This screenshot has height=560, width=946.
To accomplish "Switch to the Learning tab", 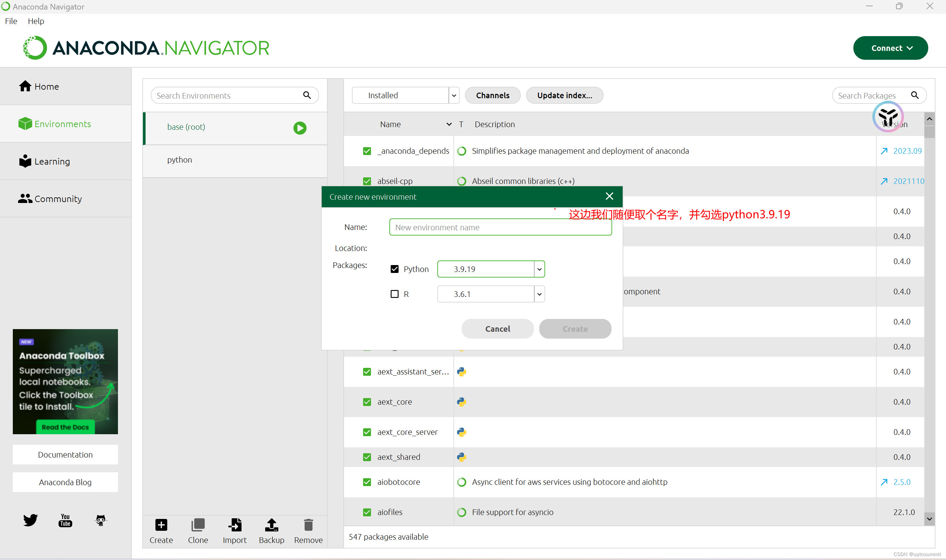I will coord(52,162).
